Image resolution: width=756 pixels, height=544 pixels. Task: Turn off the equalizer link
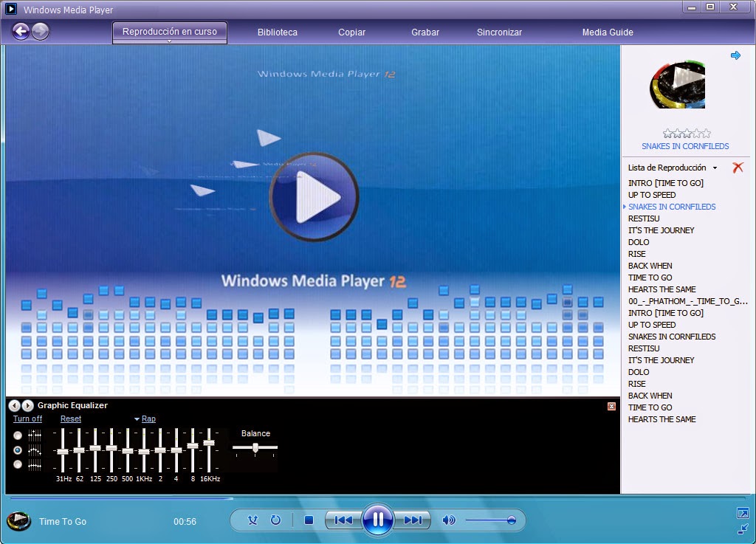click(x=27, y=419)
